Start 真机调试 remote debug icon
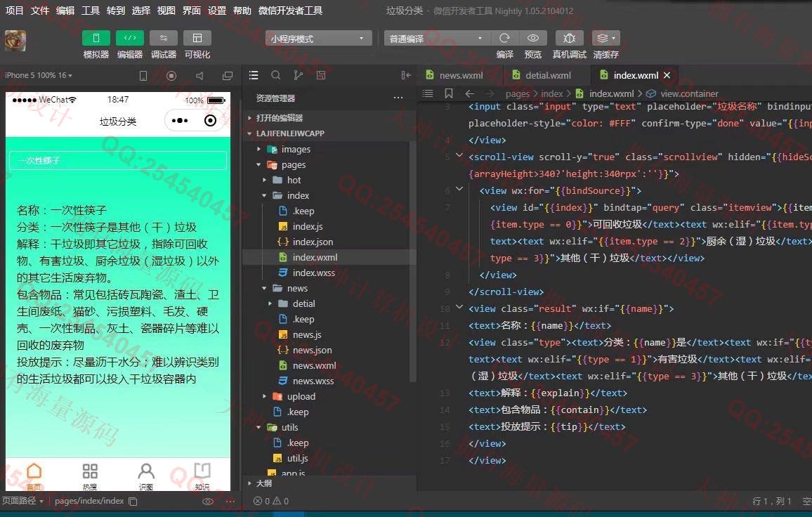Image resolution: width=812 pixels, height=517 pixels. pos(569,39)
